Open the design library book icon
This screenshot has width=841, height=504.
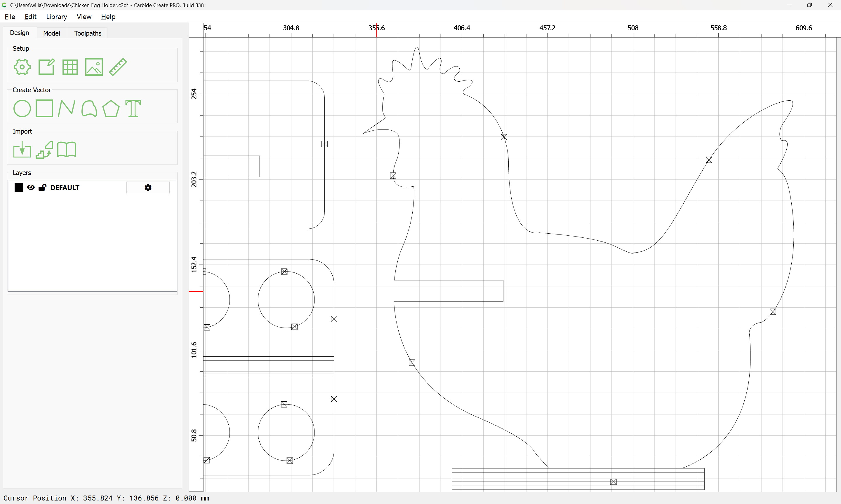[67, 150]
